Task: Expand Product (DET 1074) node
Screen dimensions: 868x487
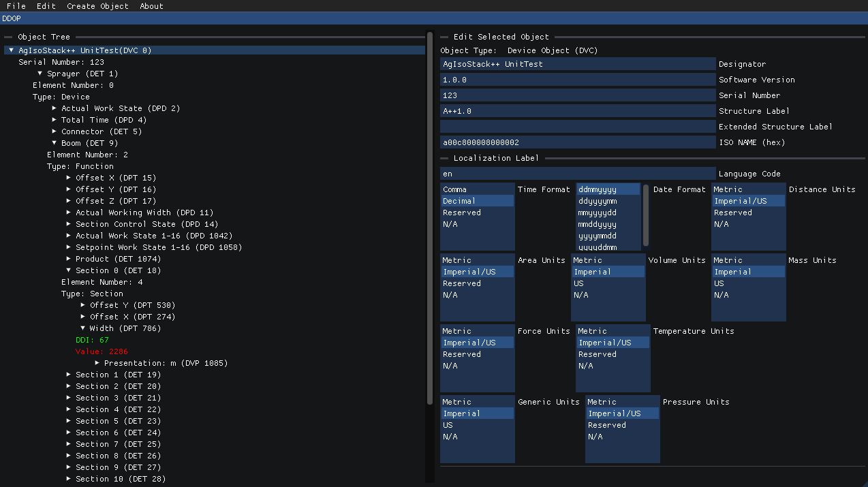Action: 69,259
